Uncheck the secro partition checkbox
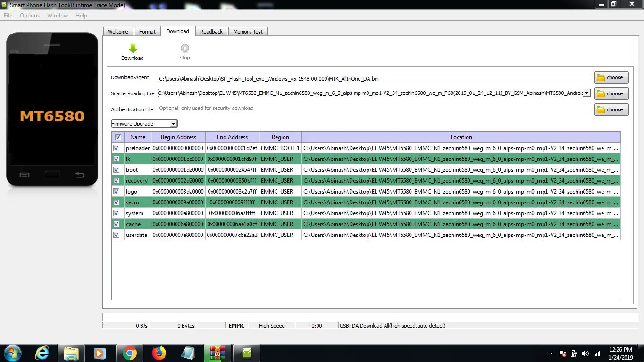 116,202
